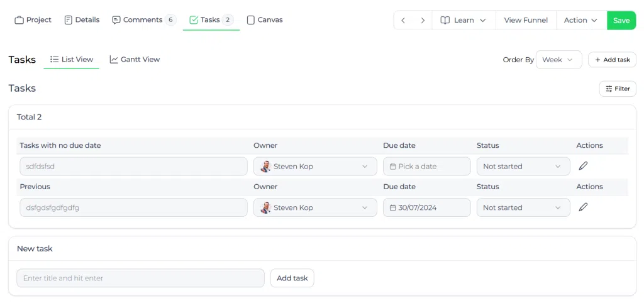
Task: Switch to List View
Action: [72, 60]
